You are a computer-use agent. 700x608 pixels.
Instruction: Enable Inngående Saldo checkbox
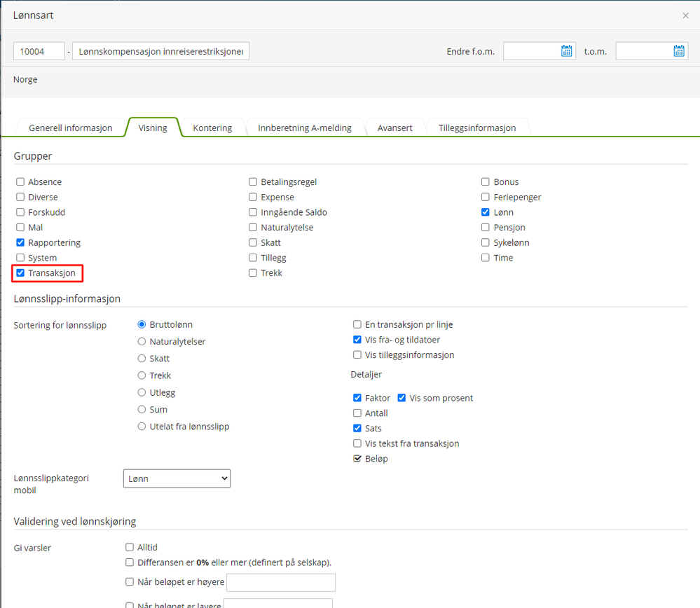click(253, 212)
